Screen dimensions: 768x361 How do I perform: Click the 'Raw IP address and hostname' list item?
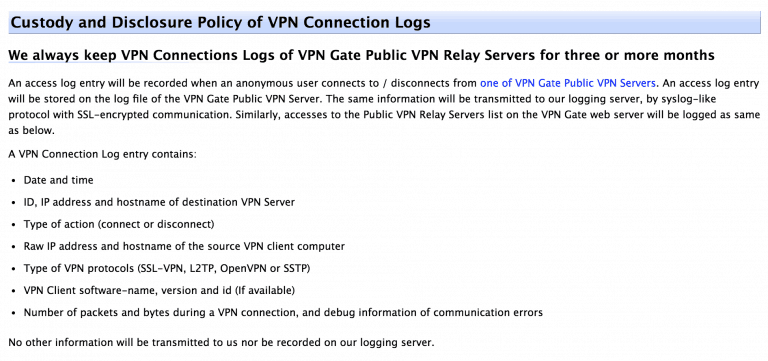tap(184, 246)
